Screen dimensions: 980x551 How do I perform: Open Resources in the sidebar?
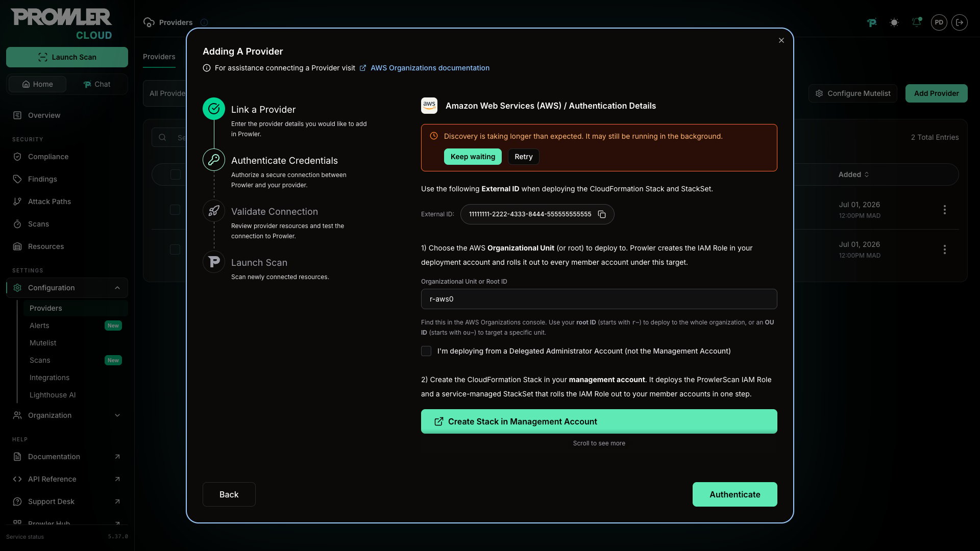tap(67, 246)
